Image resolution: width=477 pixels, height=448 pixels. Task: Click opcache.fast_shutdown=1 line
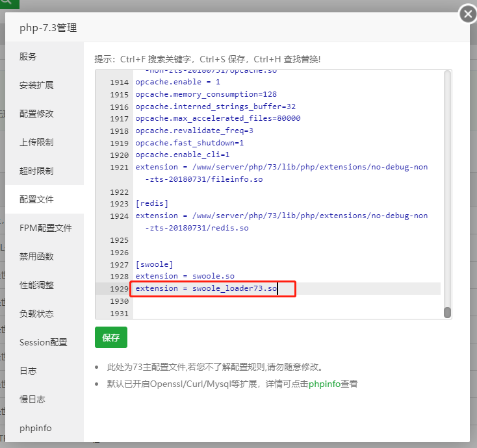pyautogui.click(x=190, y=143)
